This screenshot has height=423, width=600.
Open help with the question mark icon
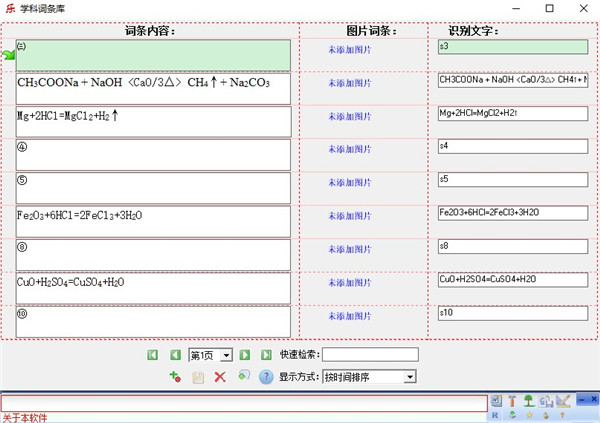(x=266, y=377)
